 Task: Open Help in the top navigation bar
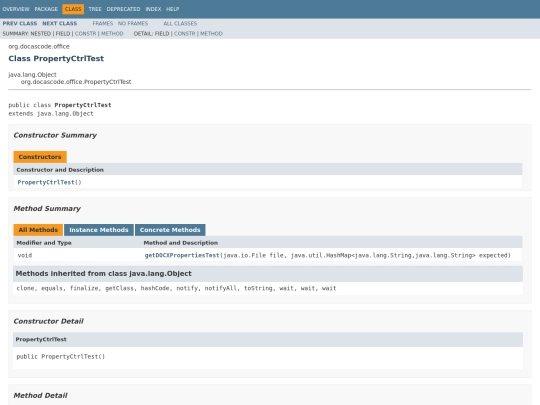(x=173, y=9)
